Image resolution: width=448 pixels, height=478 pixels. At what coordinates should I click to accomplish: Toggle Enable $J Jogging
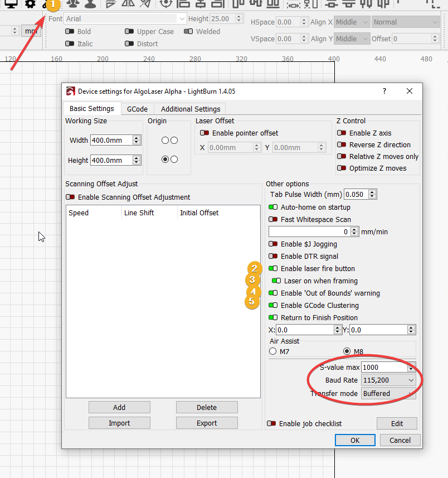point(273,244)
